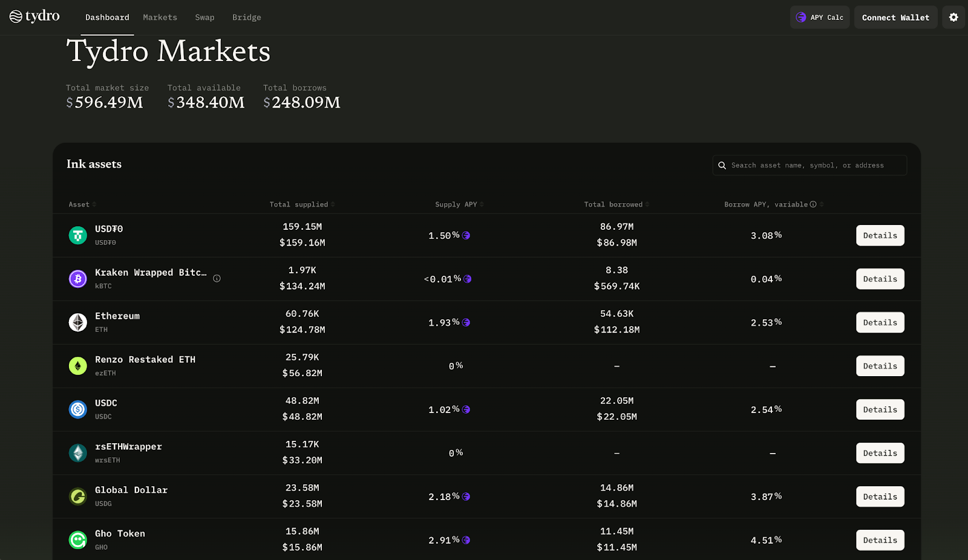Click the Ink assets heading
968x560 pixels.
pos(94,164)
